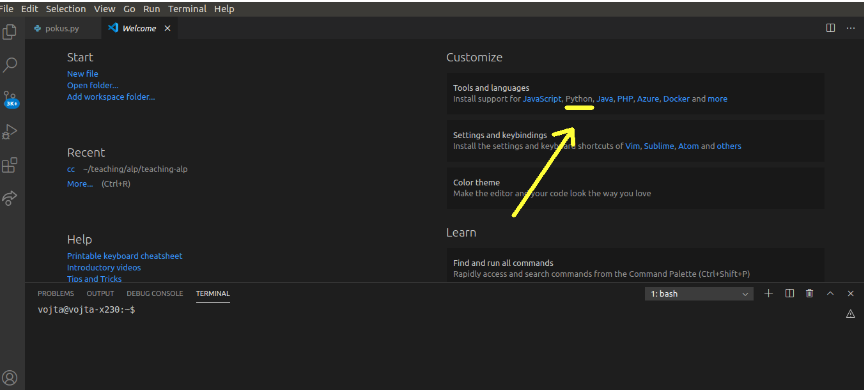This screenshot has height=390, width=868.
Task: Open the Explorer view in activity bar
Action: [10, 32]
